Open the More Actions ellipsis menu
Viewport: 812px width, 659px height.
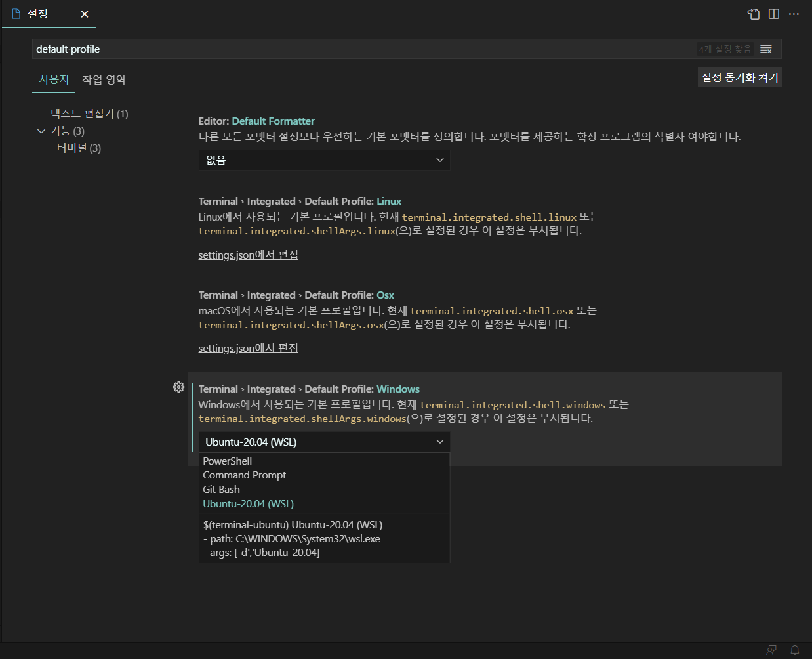coord(794,14)
